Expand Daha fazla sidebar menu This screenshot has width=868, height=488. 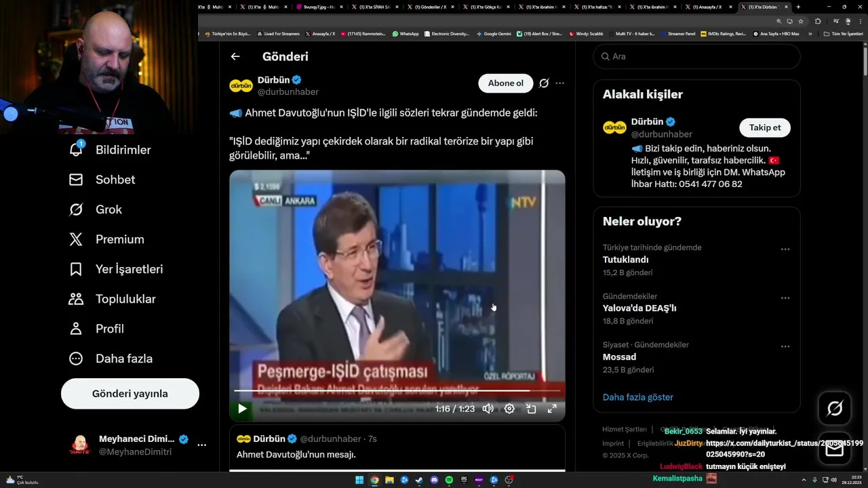click(111, 359)
